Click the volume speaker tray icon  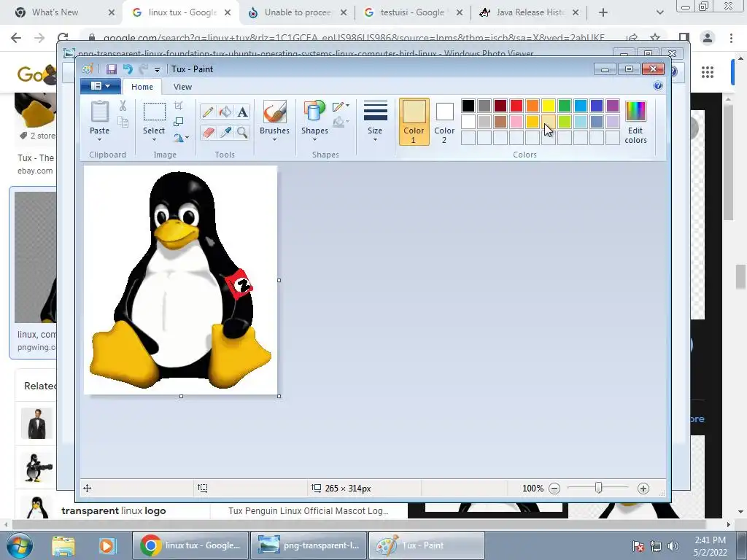tap(673, 546)
